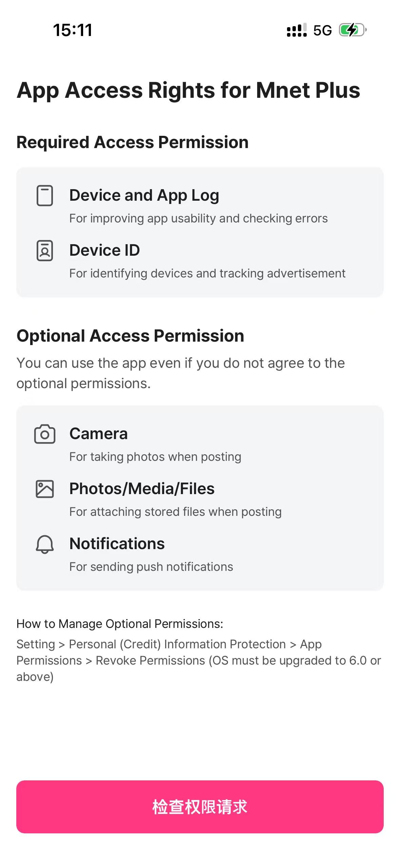Tap the 15:11 clock in status bar
Viewport: 400px width, 868px height.
[73, 30]
